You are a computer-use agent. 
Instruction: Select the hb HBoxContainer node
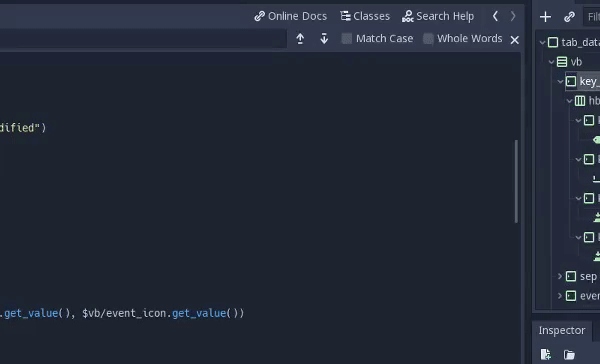pos(594,101)
